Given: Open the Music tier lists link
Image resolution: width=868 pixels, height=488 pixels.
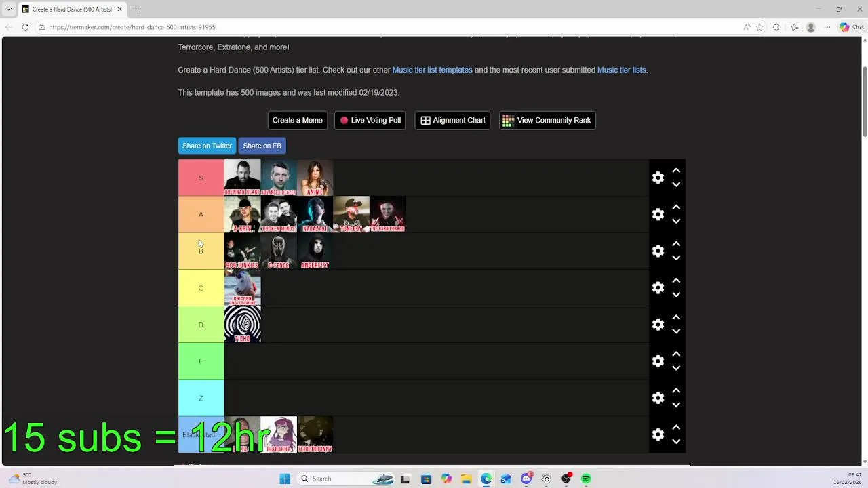Looking at the screenshot, I should click(621, 70).
